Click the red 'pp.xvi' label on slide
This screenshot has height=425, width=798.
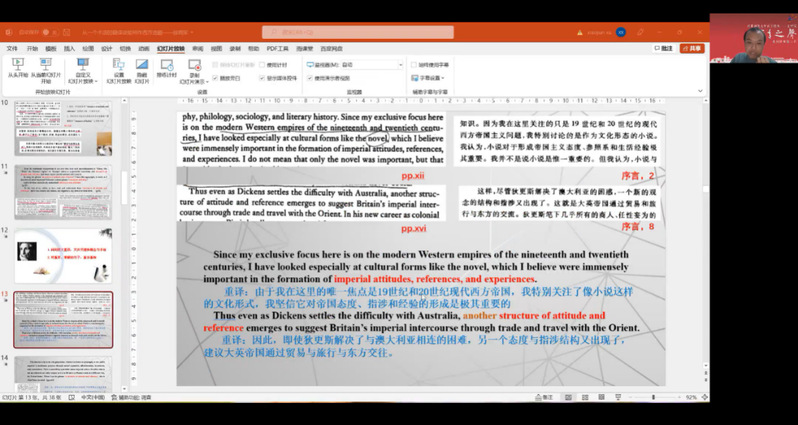tap(413, 229)
